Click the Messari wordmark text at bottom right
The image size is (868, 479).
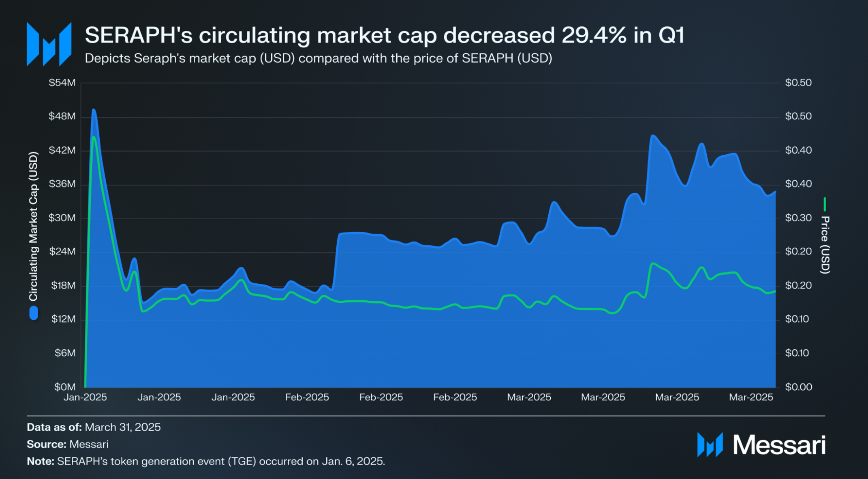pos(779,445)
